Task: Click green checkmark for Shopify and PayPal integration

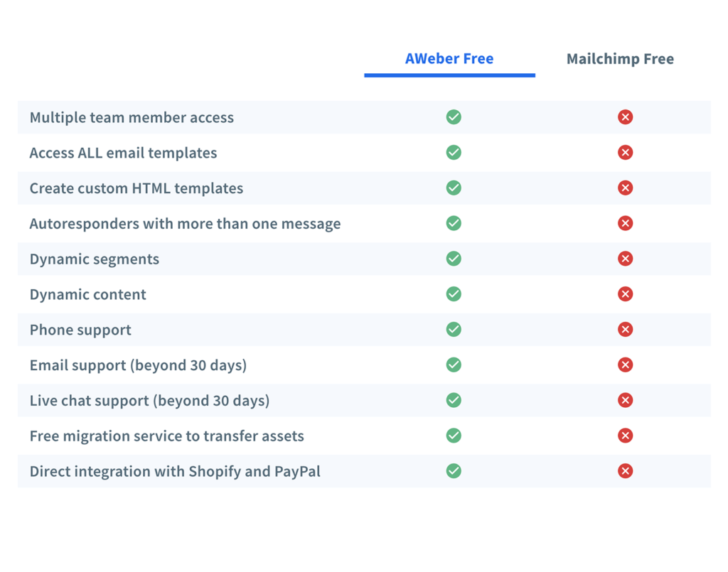Action: [454, 471]
